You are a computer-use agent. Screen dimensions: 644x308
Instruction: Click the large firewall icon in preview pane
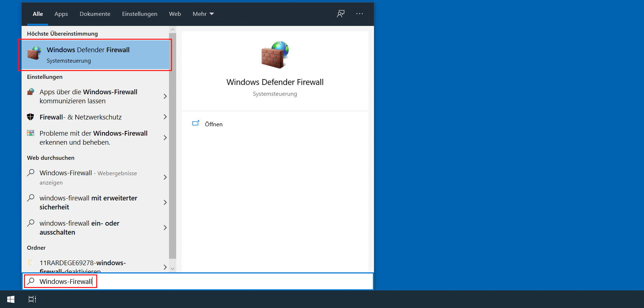275,55
